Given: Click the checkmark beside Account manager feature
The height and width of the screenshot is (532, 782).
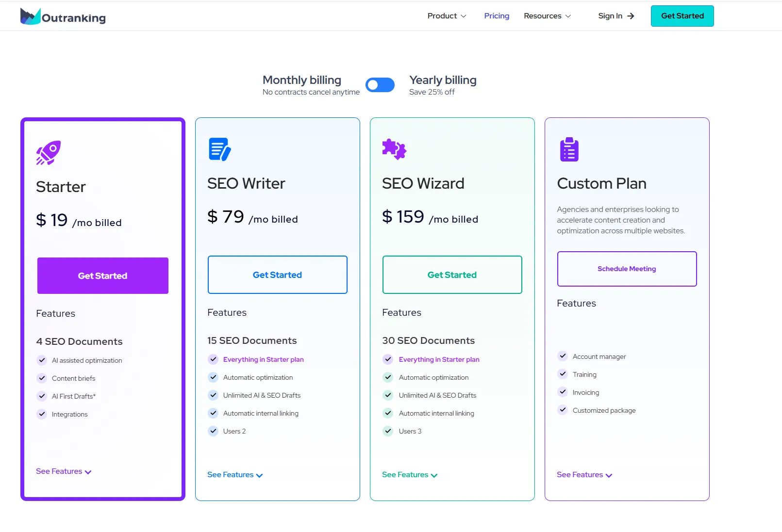Looking at the screenshot, I should point(563,355).
